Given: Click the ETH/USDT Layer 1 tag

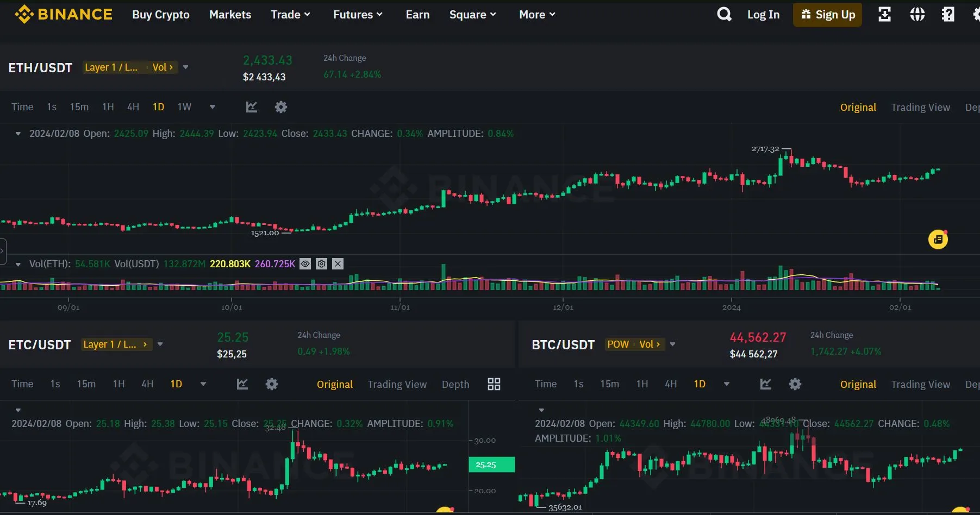Looking at the screenshot, I should point(111,67).
